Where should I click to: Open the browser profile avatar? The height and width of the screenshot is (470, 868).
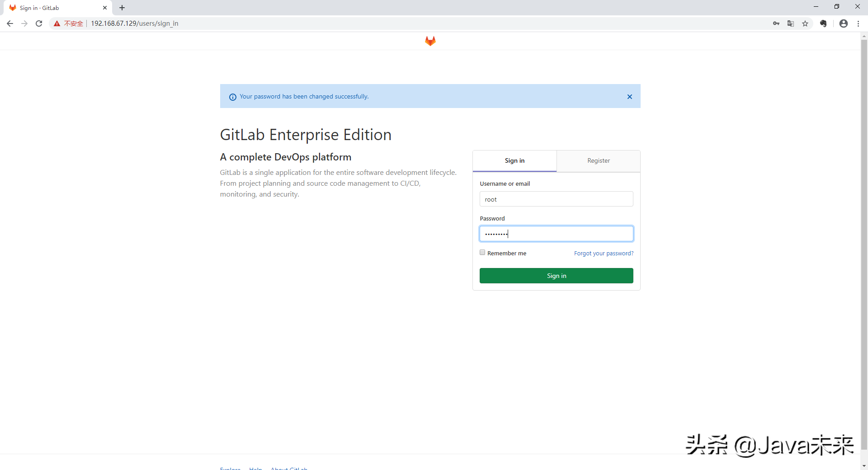844,23
